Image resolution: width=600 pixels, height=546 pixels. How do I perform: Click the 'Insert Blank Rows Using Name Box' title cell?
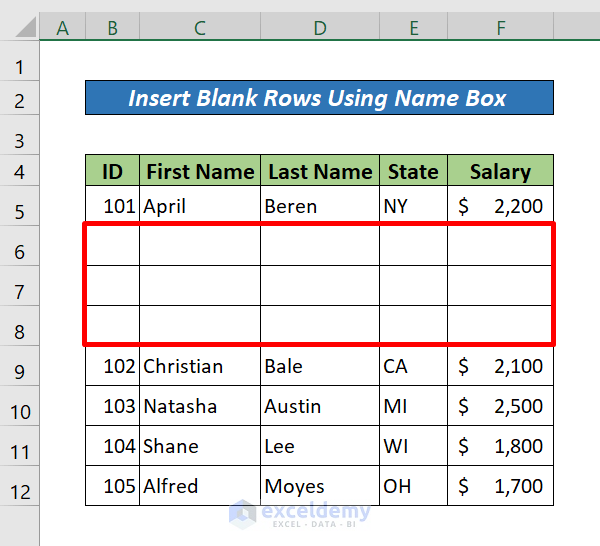click(320, 98)
